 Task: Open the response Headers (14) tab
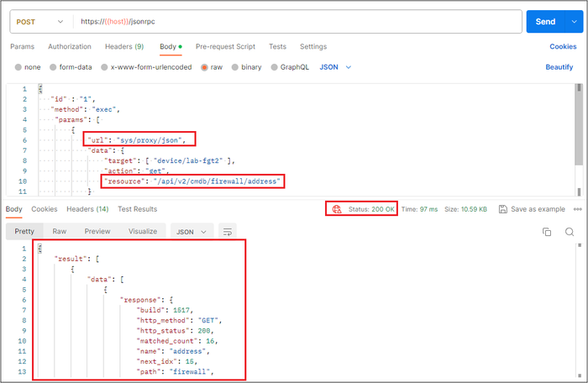pos(87,209)
